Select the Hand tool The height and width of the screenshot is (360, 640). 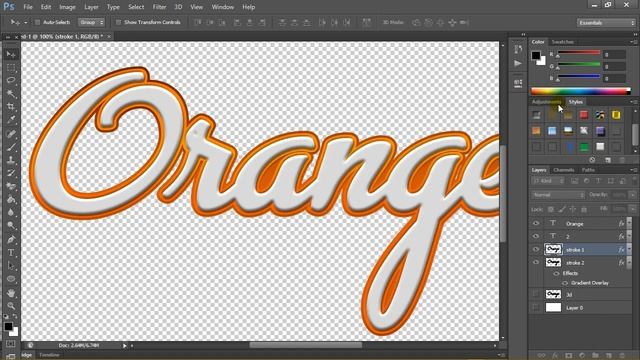tap(11, 293)
